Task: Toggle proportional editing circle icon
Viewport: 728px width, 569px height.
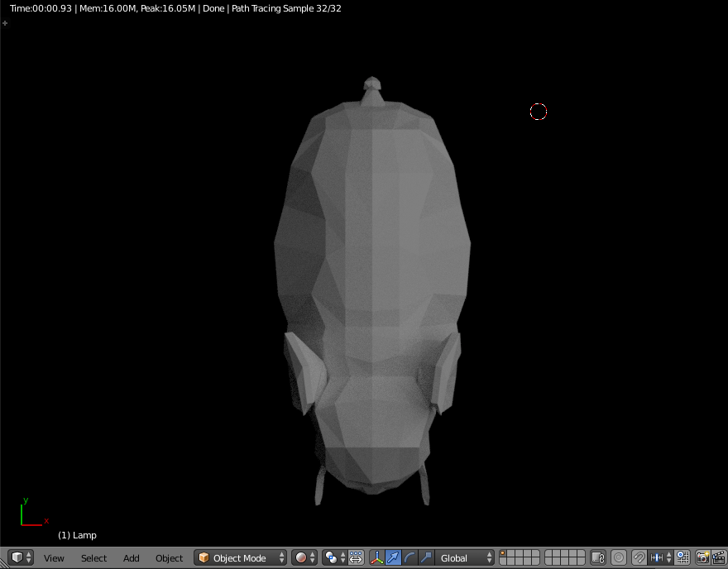Action: (619, 557)
